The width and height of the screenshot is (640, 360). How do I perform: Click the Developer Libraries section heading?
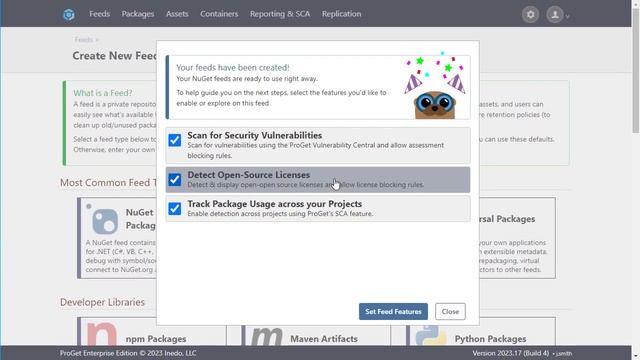click(x=102, y=302)
